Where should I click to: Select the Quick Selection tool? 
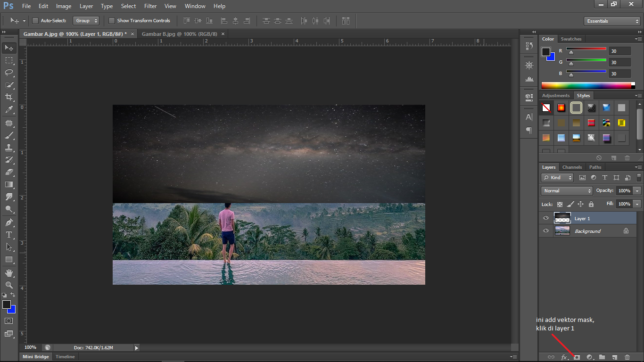point(9,85)
